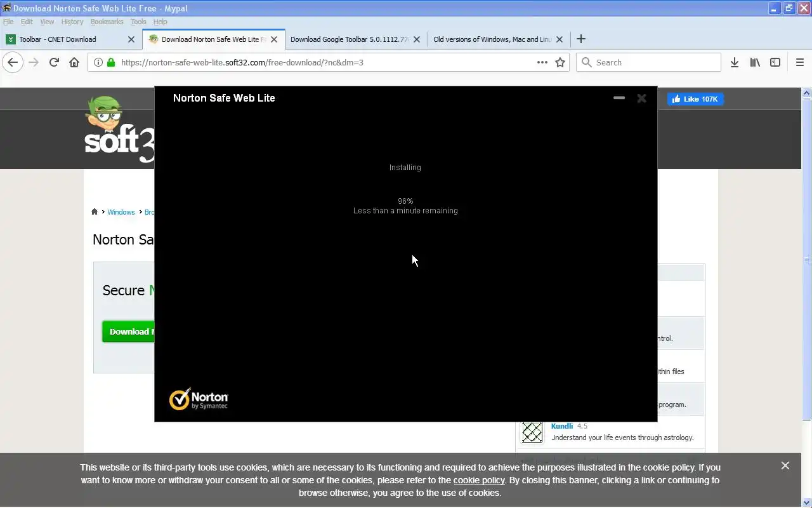812x508 pixels.
Task: Click the Facebook Like 107K button
Action: (695, 99)
